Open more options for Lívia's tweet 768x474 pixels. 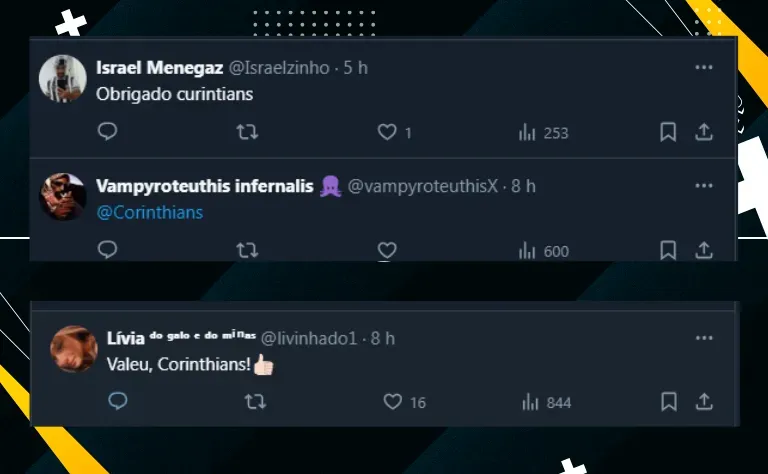(704, 338)
